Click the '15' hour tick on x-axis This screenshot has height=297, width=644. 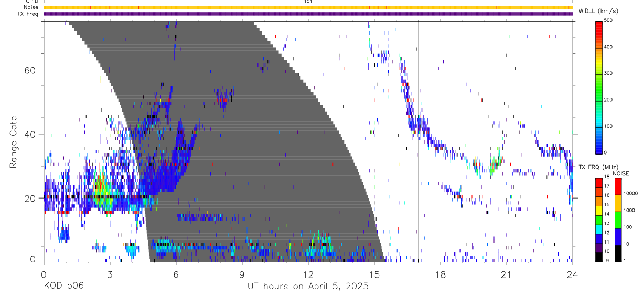374,274
